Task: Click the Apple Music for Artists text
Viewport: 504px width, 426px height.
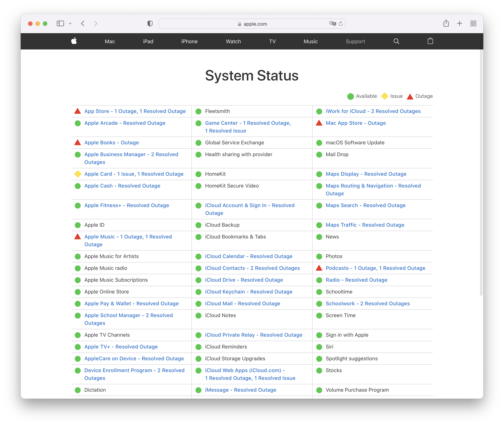Action: pyautogui.click(x=111, y=256)
